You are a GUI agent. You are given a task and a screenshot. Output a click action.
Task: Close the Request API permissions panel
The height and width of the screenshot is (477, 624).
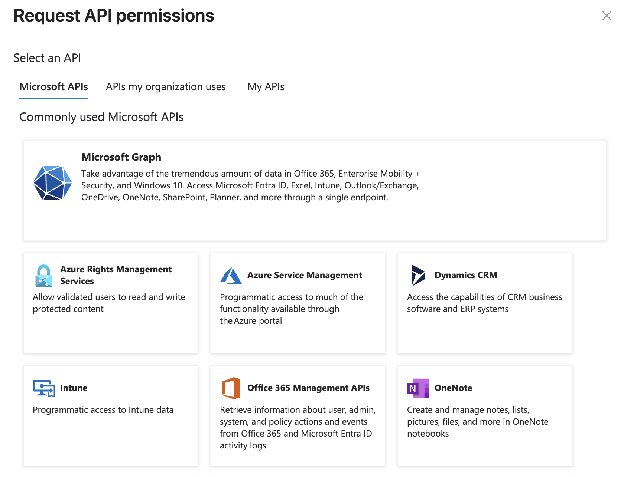[x=606, y=16]
